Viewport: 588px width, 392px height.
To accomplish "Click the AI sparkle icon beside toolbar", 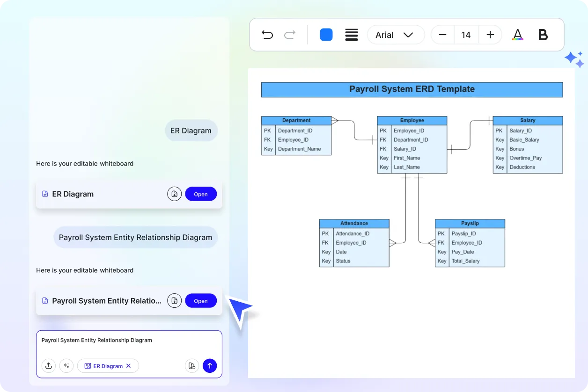I will (x=574, y=59).
